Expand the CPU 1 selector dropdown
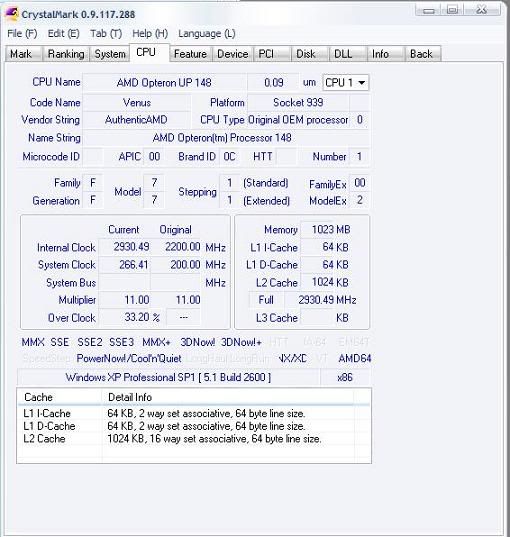 346,83
